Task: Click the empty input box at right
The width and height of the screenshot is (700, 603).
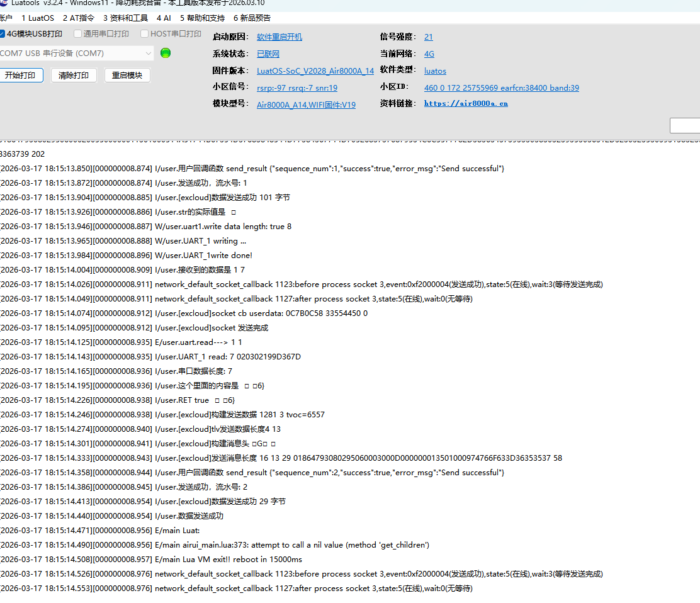Action: (x=685, y=125)
